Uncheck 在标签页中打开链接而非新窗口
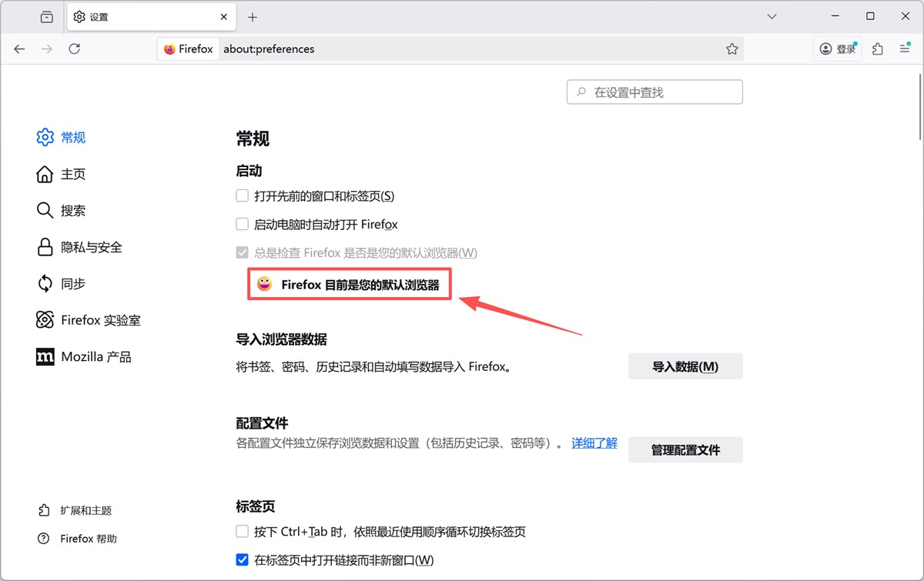Viewport: 924px width, 581px height. pos(242,560)
